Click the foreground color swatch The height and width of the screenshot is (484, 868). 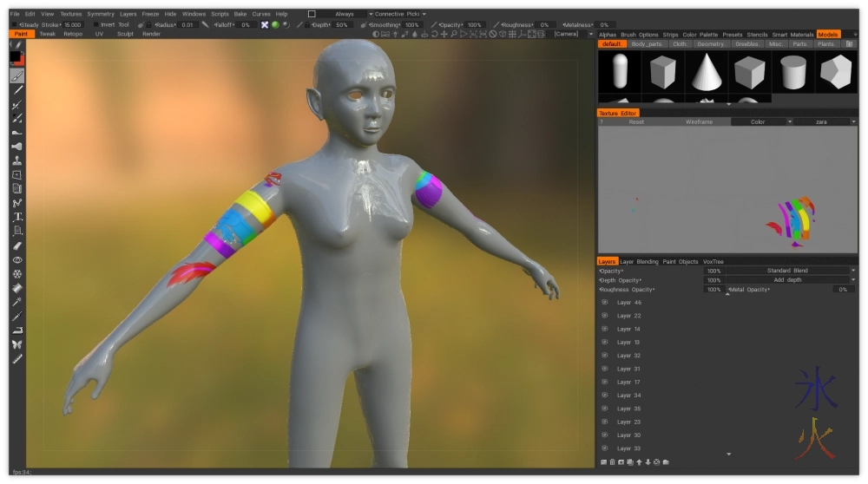(x=15, y=56)
